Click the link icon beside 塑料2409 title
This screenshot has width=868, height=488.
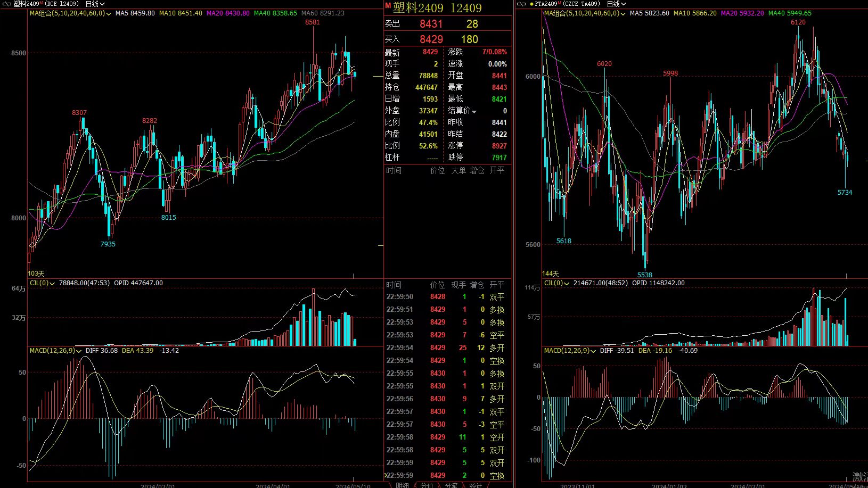[x=6, y=4]
